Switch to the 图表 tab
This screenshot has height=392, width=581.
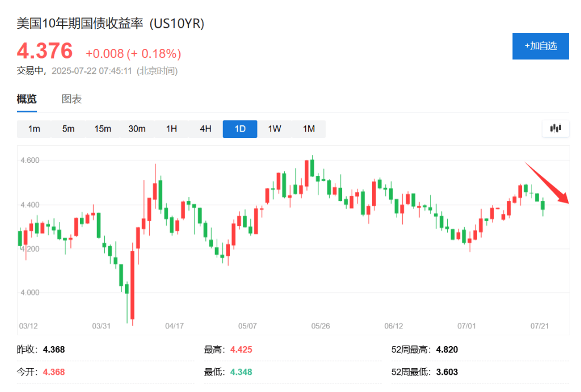click(71, 99)
